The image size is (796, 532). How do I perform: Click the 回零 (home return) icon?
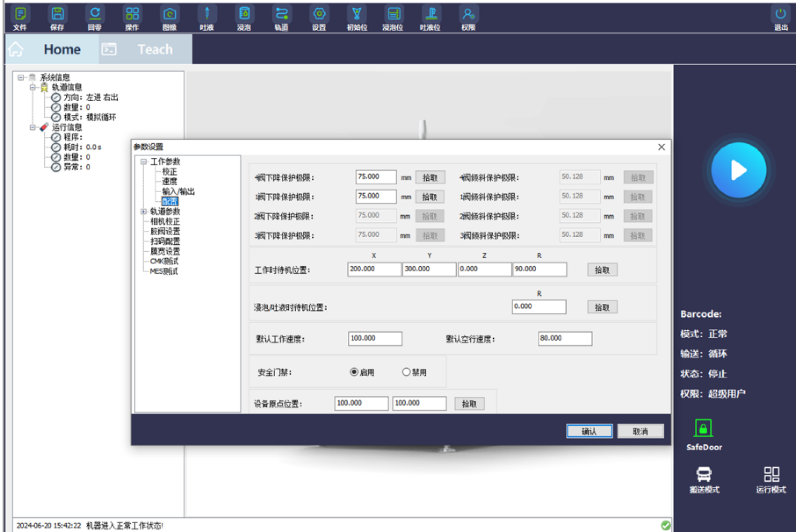click(x=95, y=15)
